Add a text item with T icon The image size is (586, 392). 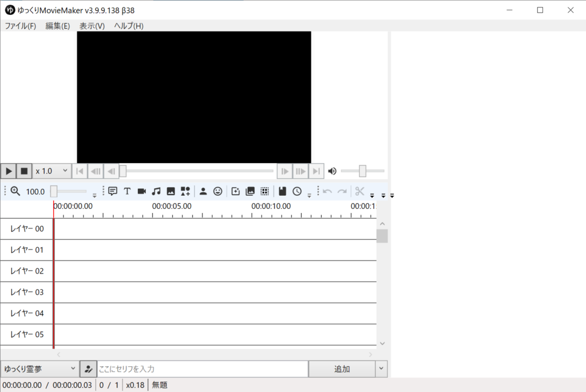tap(127, 191)
